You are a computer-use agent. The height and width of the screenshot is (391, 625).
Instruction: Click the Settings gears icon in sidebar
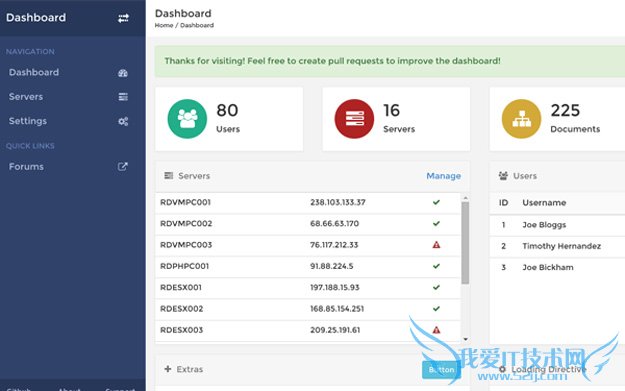click(x=123, y=121)
